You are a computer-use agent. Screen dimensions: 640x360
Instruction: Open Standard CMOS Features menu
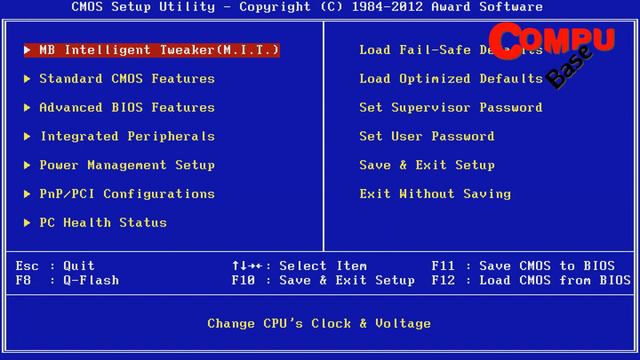127,79
